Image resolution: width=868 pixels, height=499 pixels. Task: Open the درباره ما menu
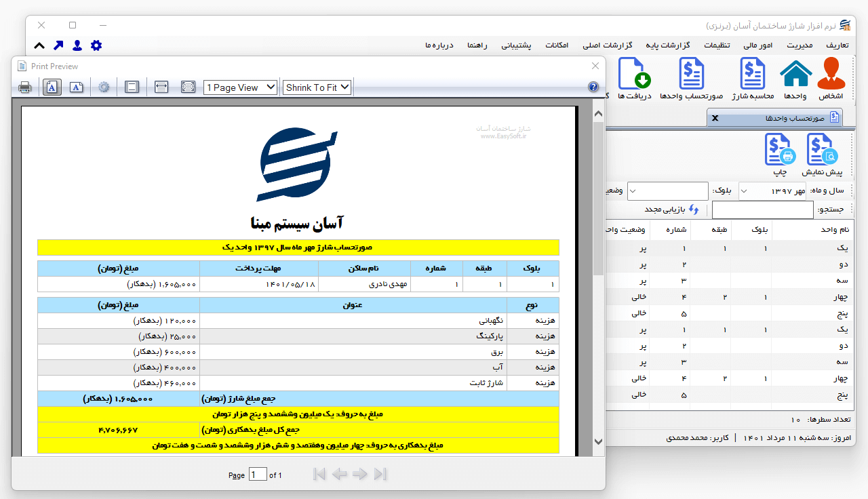[439, 45]
